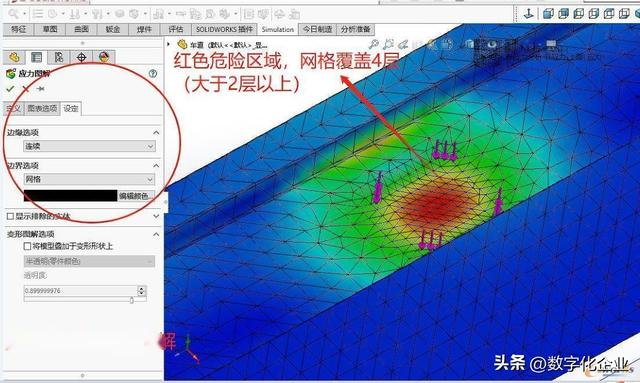Select the second cube view icon
640x383 pixels.
click(563, 14)
